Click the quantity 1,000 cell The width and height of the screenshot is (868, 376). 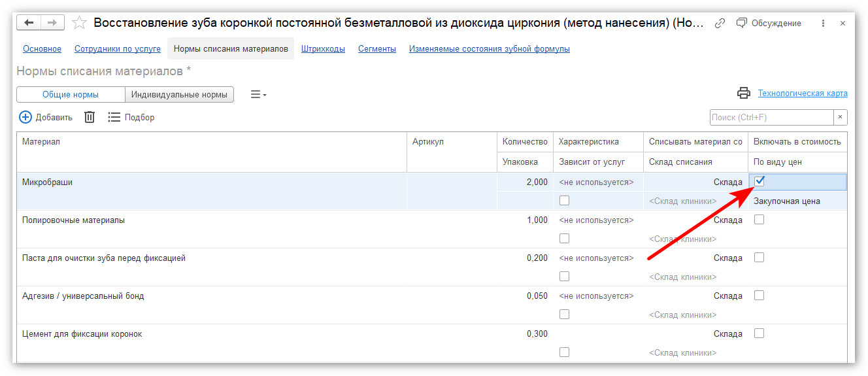[525, 220]
